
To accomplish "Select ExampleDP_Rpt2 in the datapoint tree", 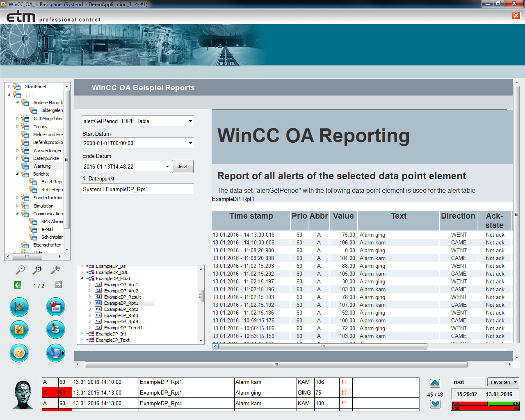I will [121, 309].
